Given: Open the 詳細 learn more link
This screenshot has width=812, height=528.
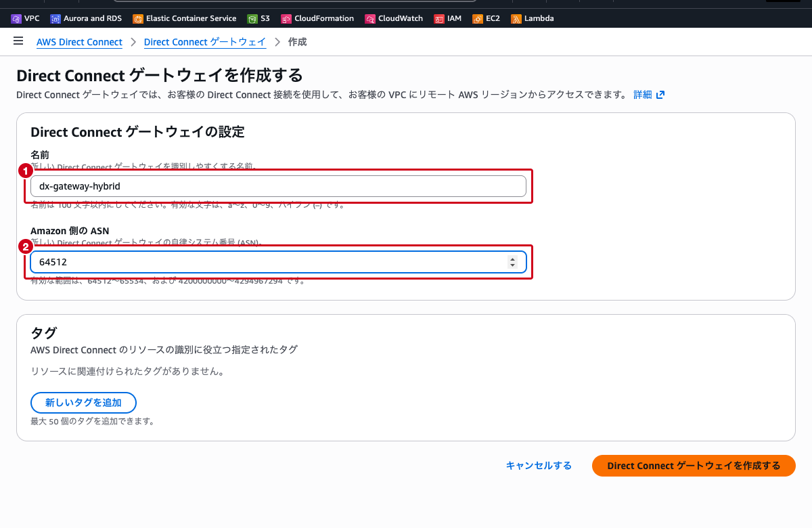Looking at the screenshot, I should coord(643,95).
